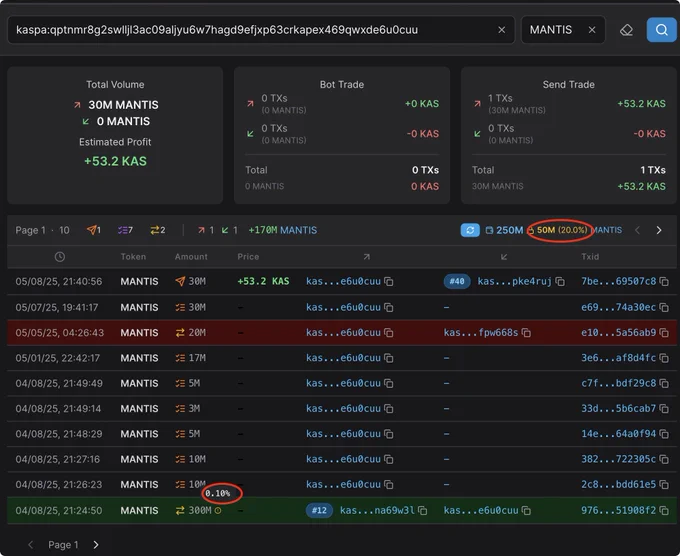The height and width of the screenshot is (556, 680).
Task: Copy txid 7be...69507c8
Action: point(664,282)
